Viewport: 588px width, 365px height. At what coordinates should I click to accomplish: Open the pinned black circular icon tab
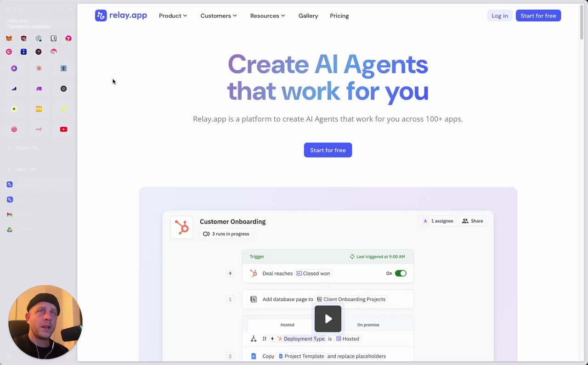(63, 89)
